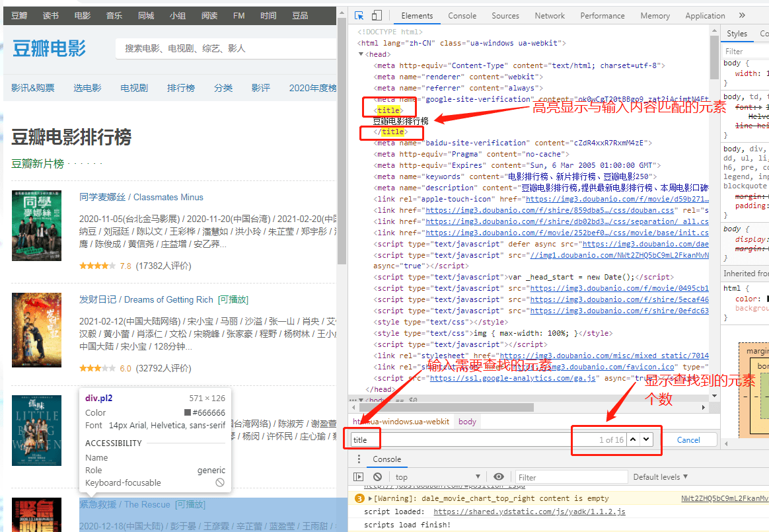Click the Douban movie search box
Screen dimensions: 769x532
[x=225, y=49]
